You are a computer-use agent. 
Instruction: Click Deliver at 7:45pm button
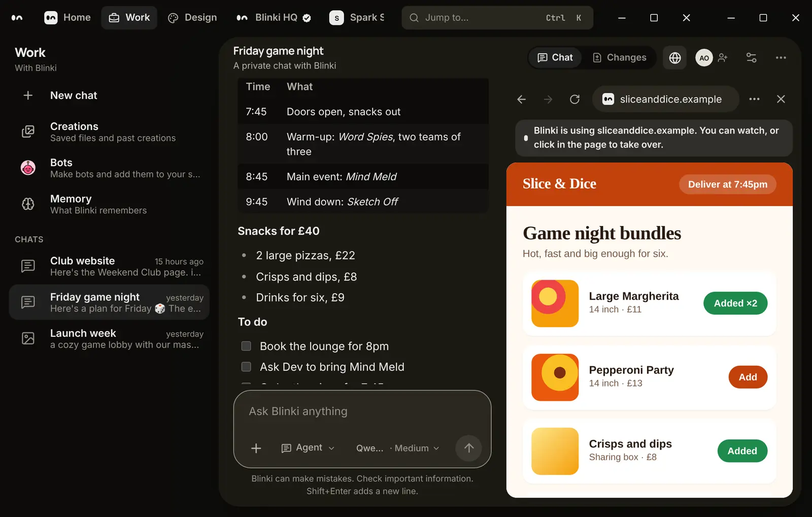pyautogui.click(x=728, y=184)
